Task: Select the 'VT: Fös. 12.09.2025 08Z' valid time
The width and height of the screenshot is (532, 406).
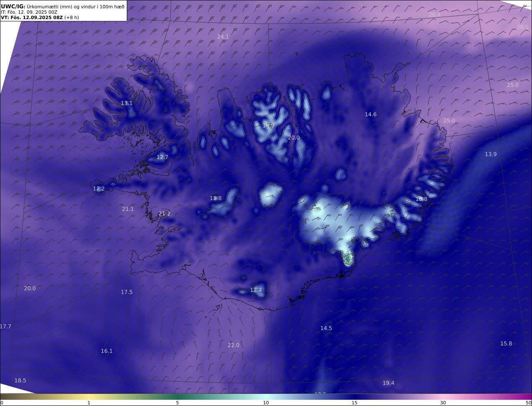Action: pos(32,17)
